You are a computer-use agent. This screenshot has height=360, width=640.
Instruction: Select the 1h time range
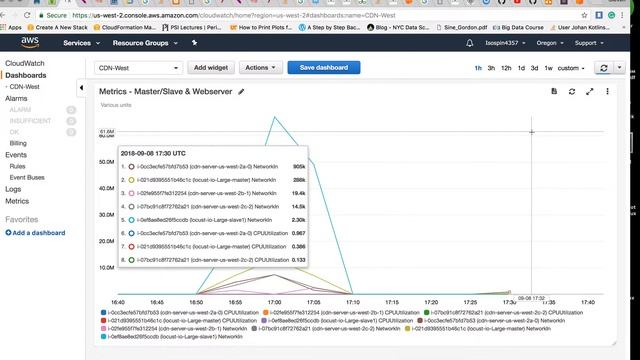pyautogui.click(x=478, y=68)
